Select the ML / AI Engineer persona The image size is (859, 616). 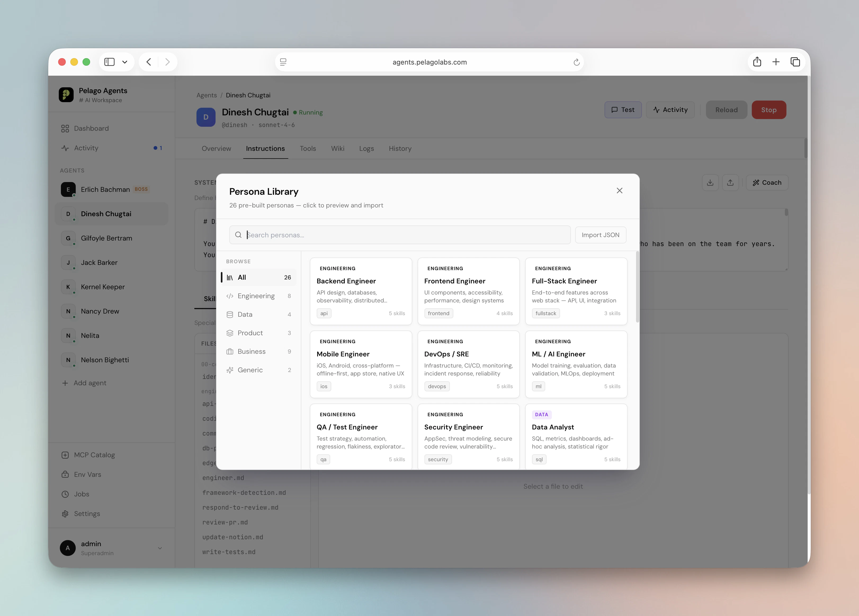[576, 364]
